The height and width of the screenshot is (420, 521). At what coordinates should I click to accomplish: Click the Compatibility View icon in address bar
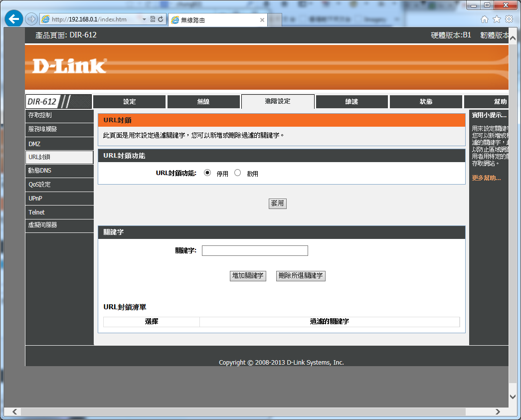coord(153,19)
